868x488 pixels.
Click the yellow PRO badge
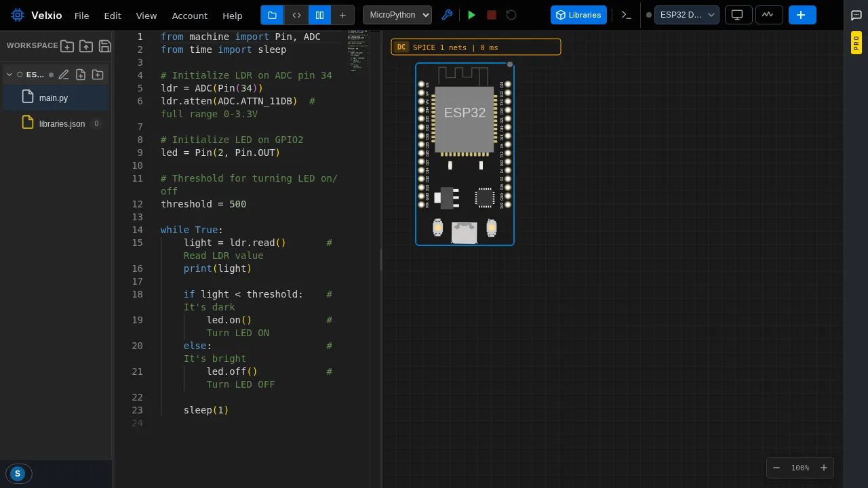[x=856, y=43]
